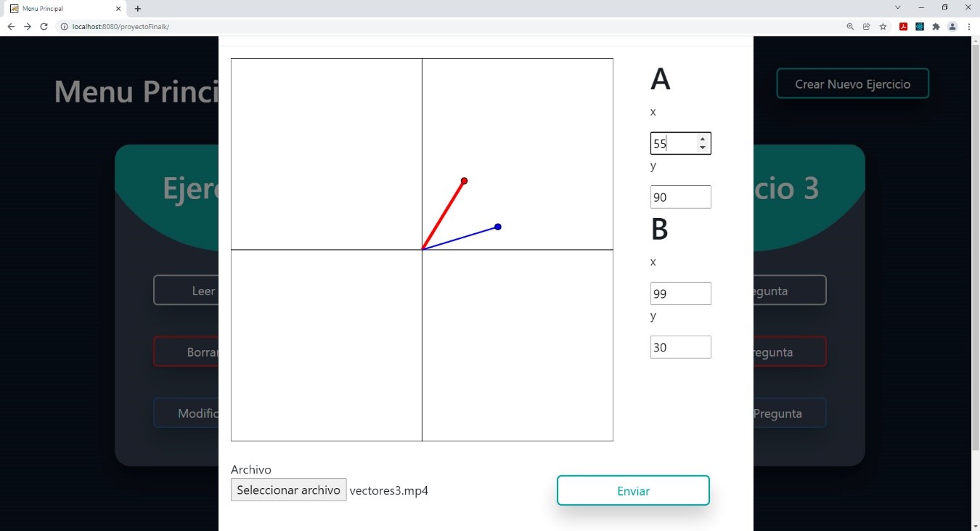
Task: Open Chrome's three-dot menu
Action: 969,27
